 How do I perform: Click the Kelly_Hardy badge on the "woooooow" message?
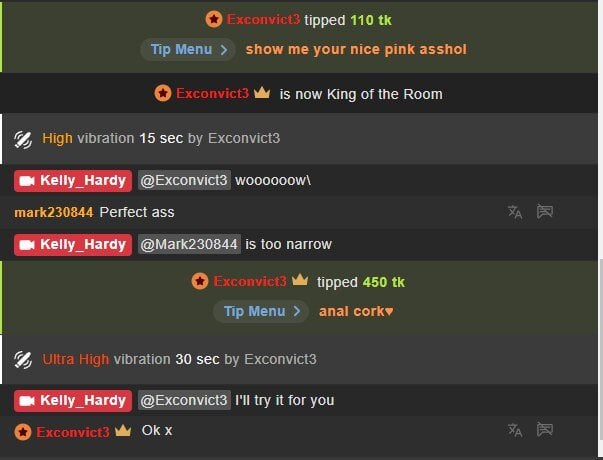tap(73, 180)
